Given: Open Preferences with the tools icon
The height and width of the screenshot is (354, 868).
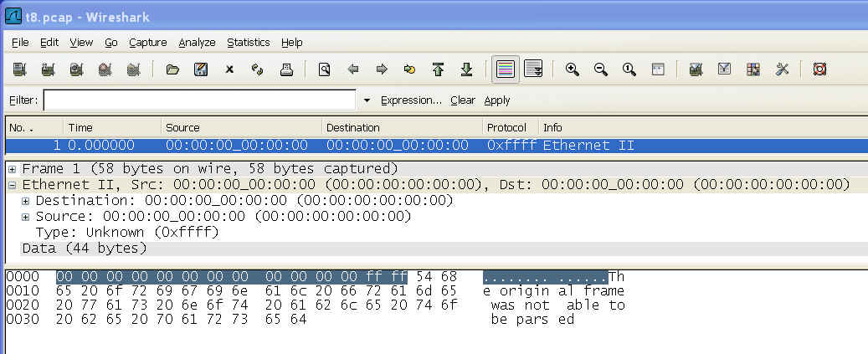Looking at the screenshot, I should [x=783, y=69].
